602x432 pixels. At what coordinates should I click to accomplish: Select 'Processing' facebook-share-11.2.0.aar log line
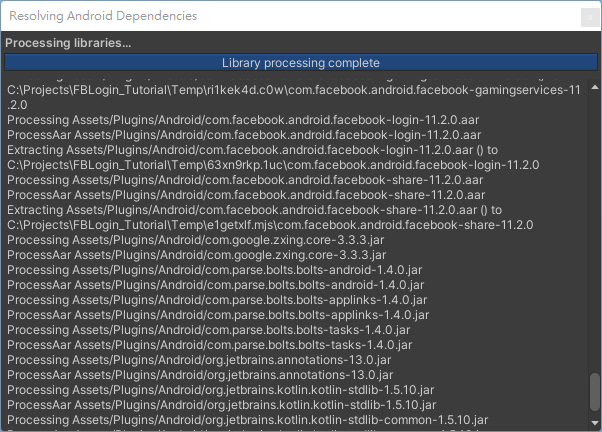245,180
